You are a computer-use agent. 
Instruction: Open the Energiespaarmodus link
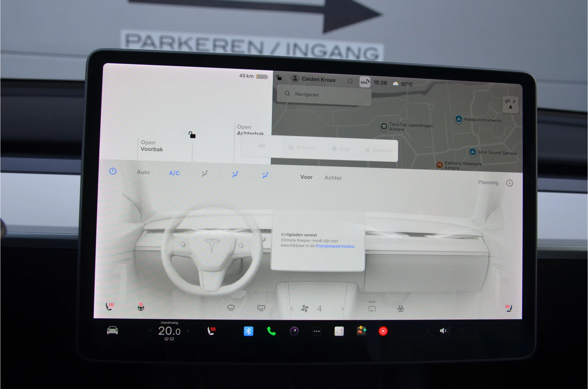point(336,246)
